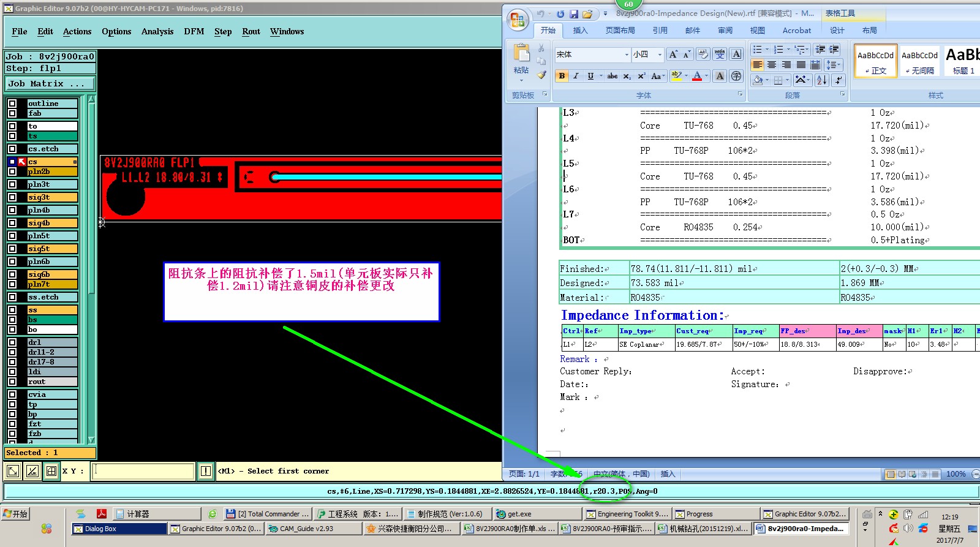Click the exclamation icon beside XY field
Viewport: 980px width, 547px height.
pyautogui.click(x=206, y=471)
